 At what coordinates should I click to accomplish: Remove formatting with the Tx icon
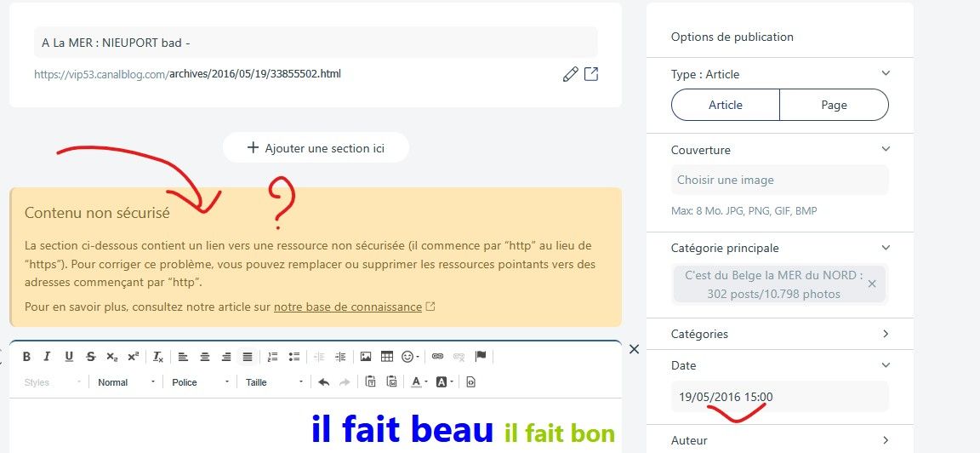pos(158,357)
